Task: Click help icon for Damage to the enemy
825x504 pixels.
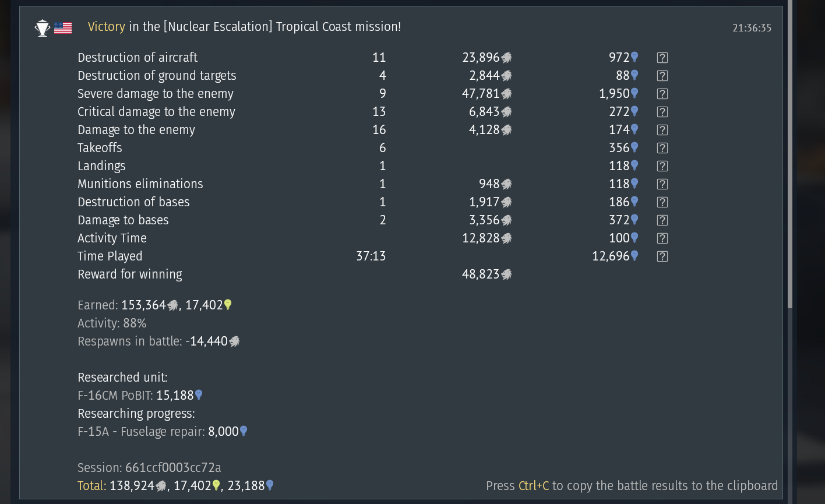Action: point(662,130)
